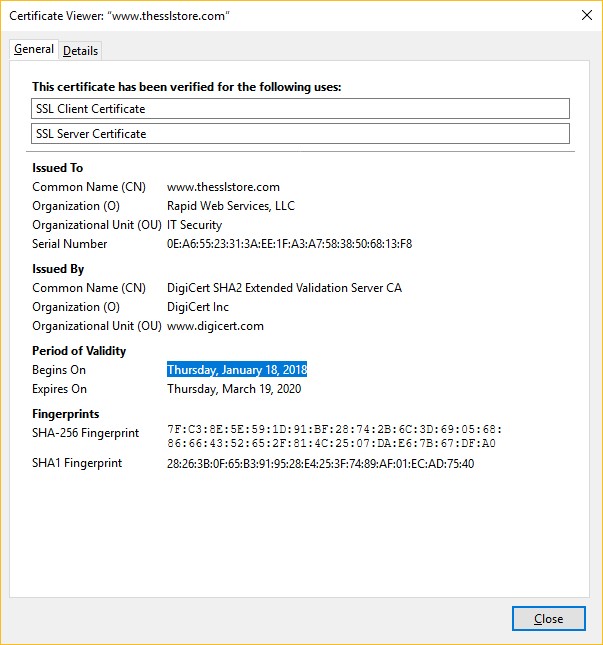
Task: Click the Fingerprints heading
Action: 66,414
